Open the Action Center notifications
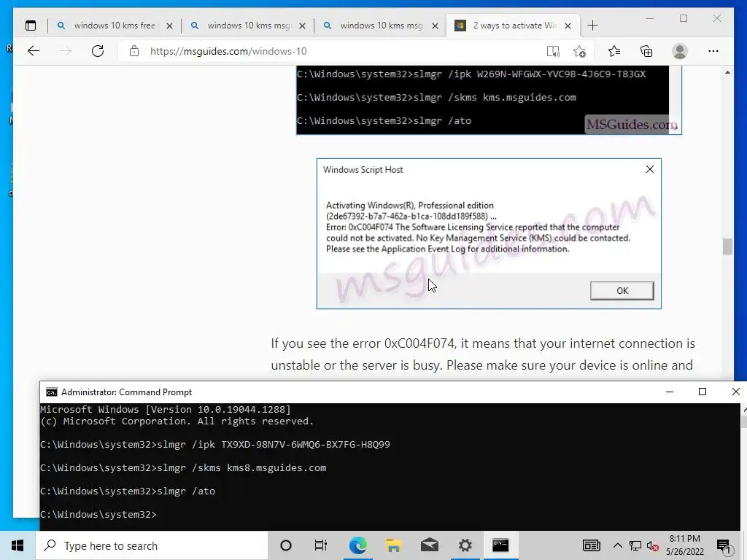Screen dimensions: 747x560 [x=724, y=546]
